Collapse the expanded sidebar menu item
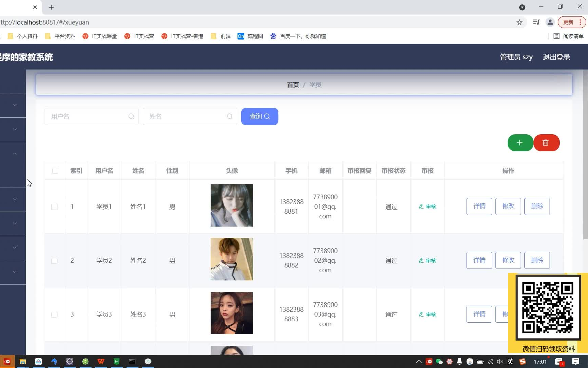 [14, 153]
